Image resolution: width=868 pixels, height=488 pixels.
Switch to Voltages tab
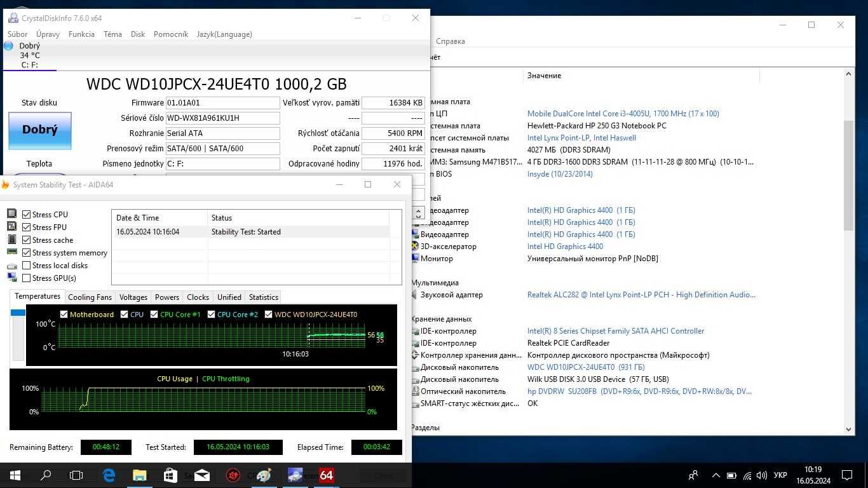click(133, 297)
